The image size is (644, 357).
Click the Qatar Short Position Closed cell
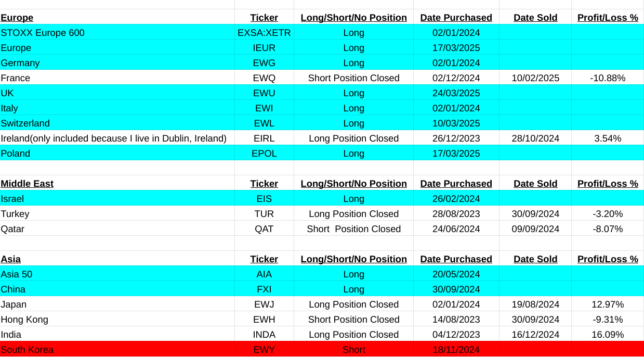click(x=353, y=229)
